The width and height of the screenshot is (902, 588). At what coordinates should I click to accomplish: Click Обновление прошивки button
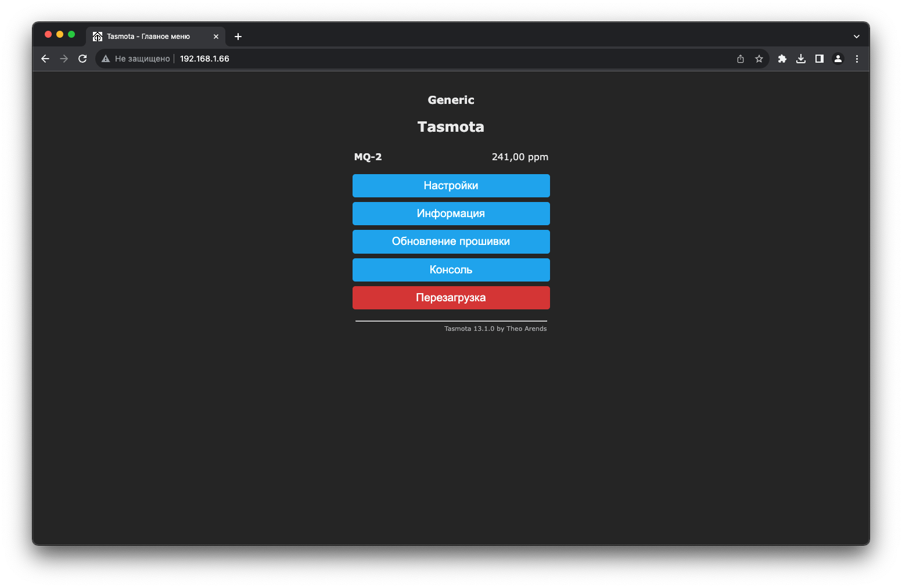point(451,241)
